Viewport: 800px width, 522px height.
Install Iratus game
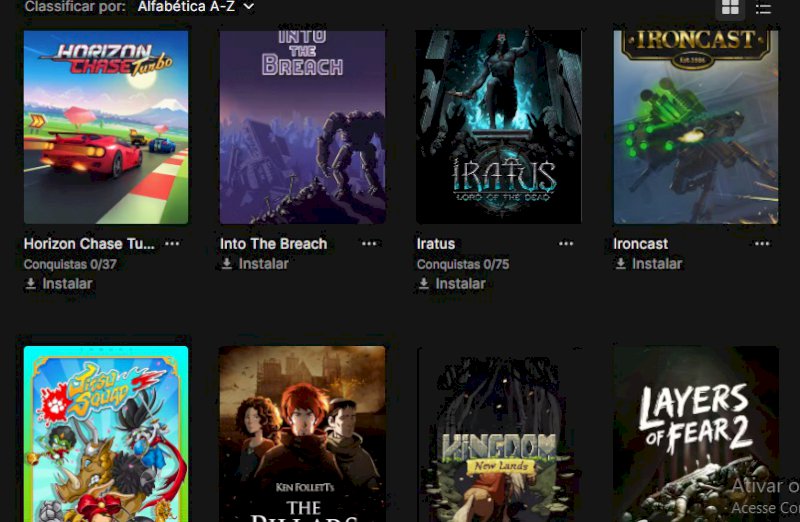[452, 284]
